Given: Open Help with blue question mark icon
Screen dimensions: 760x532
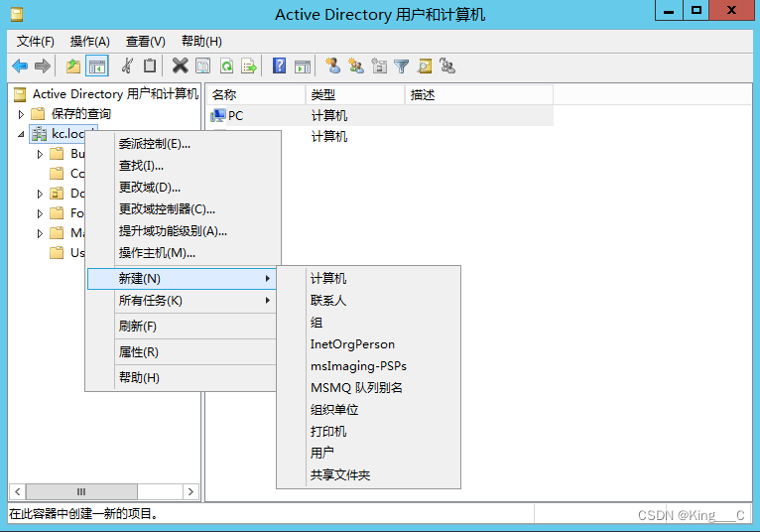Looking at the screenshot, I should tap(279, 66).
